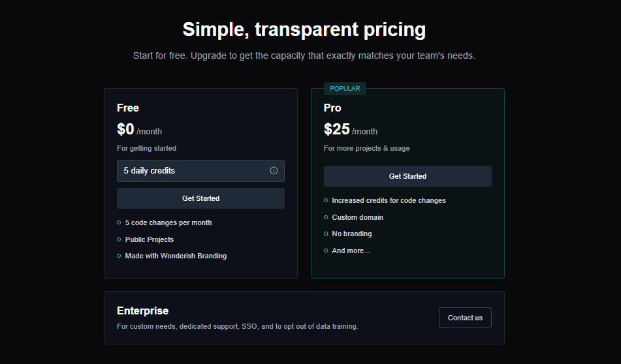Click the info icon beside 5 daily credits
This screenshot has height=364, width=621.
(x=274, y=170)
